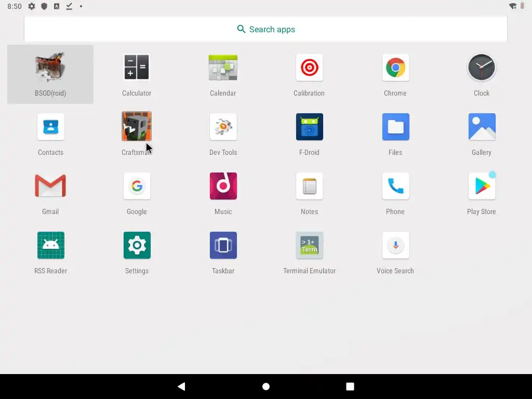Click the checkmark download status icon
This screenshot has height=399, width=532.
pyautogui.click(x=69, y=6)
